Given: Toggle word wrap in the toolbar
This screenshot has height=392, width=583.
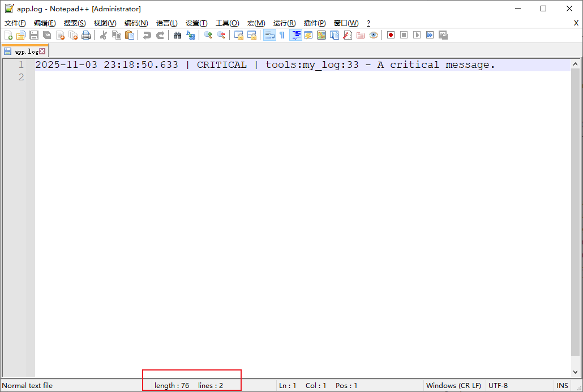Looking at the screenshot, I should click(x=269, y=35).
